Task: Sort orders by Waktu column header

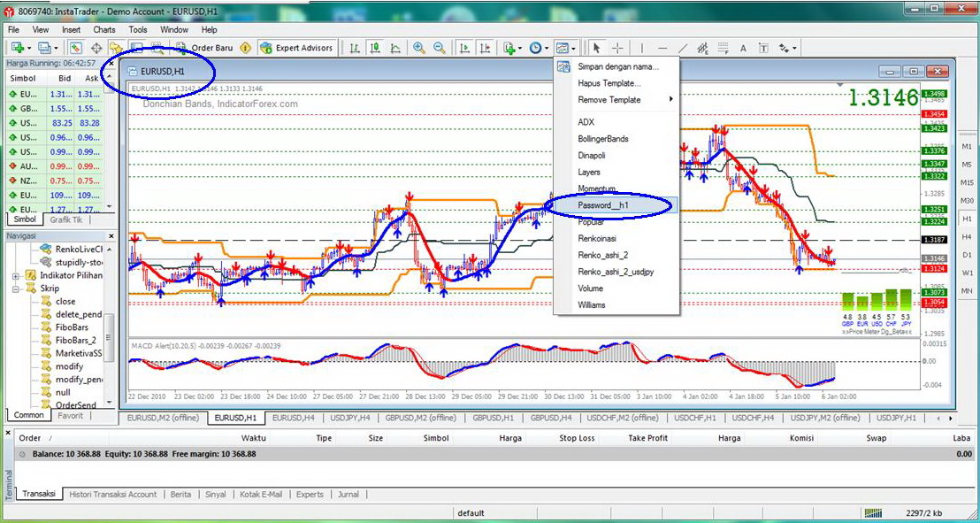Action: click(252, 438)
